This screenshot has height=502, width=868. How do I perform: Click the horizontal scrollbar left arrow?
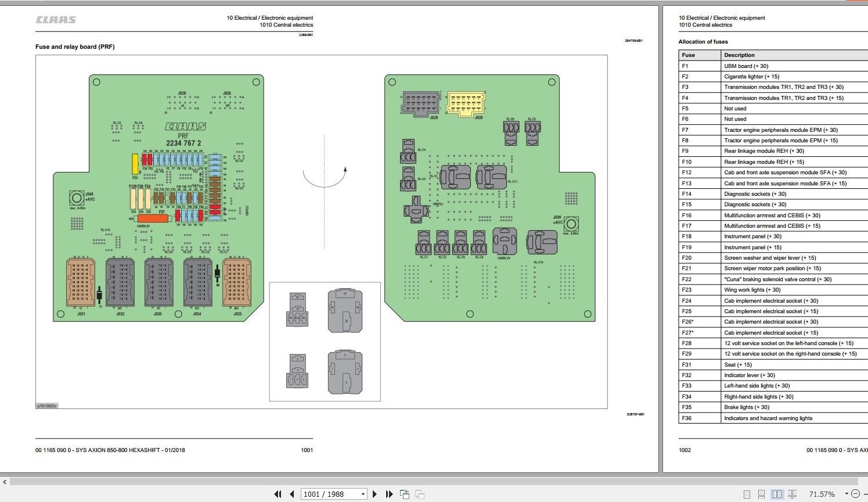(x=5, y=482)
